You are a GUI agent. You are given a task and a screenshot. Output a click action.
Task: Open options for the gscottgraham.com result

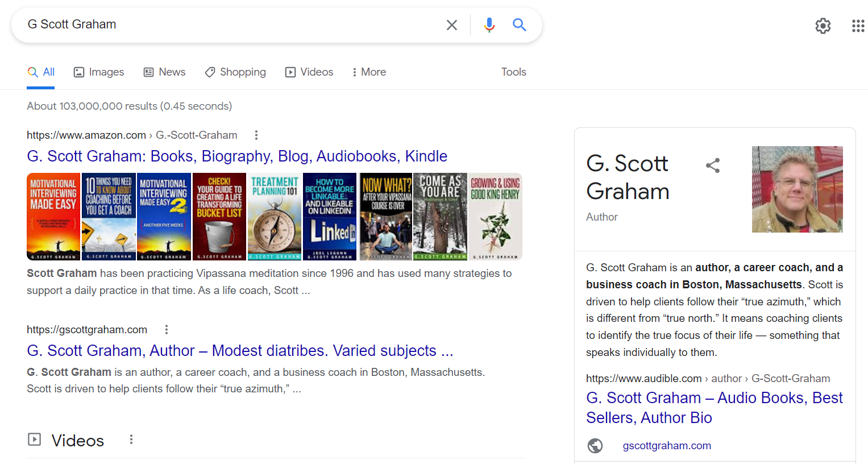point(167,329)
